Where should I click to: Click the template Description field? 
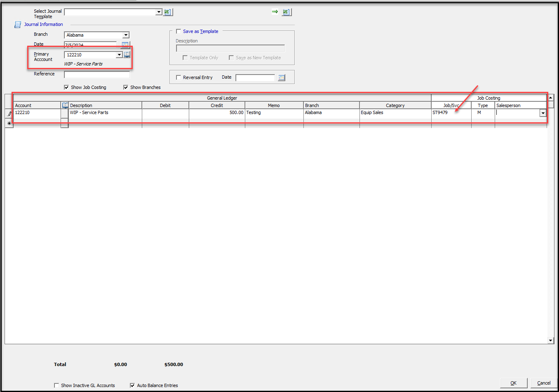click(x=230, y=48)
